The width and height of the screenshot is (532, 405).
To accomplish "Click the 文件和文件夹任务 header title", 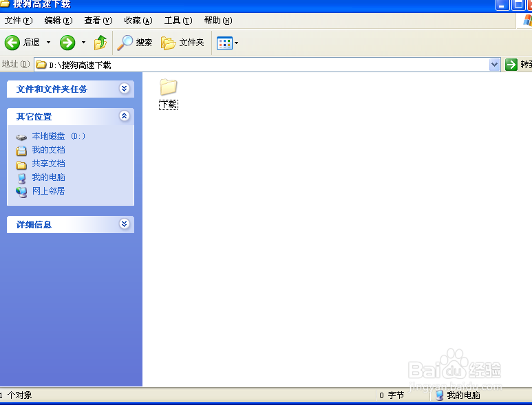I will pos(52,89).
